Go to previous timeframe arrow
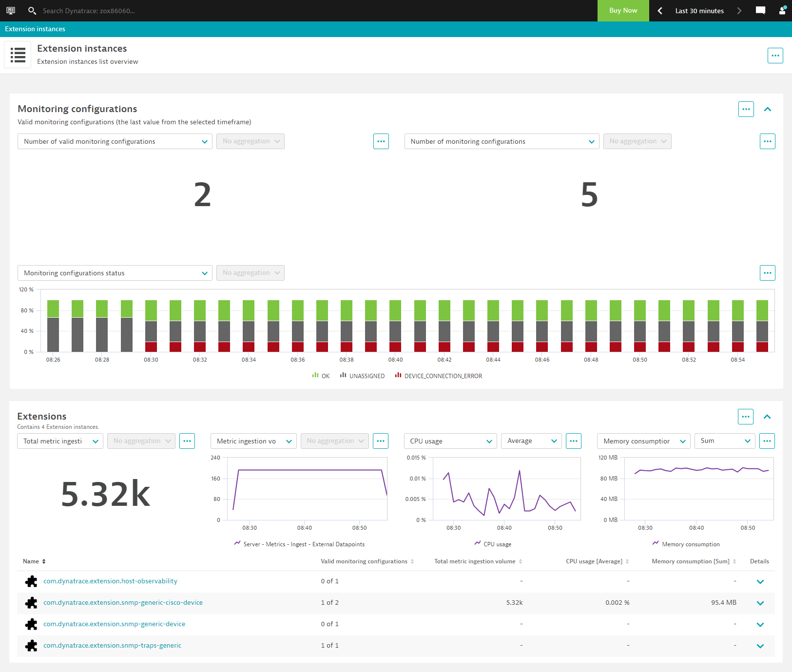 pos(660,11)
